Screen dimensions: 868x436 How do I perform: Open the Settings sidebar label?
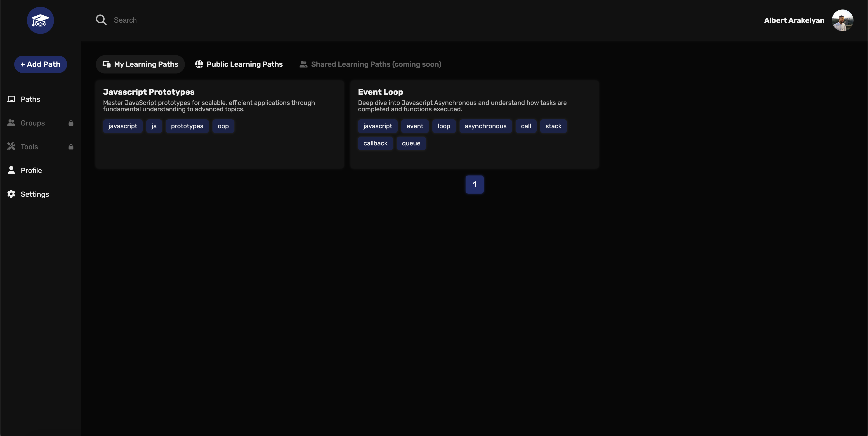[35, 194]
